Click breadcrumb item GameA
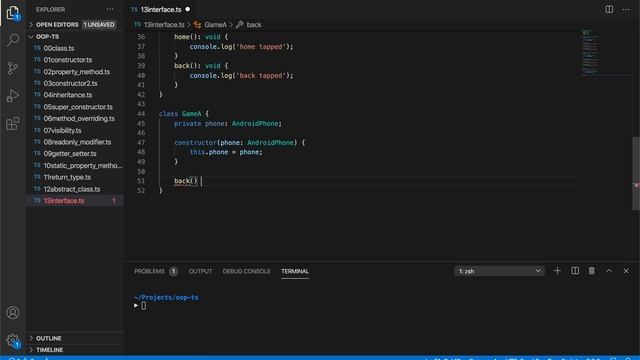Screen dimensions: 640x360 tap(215, 24)
